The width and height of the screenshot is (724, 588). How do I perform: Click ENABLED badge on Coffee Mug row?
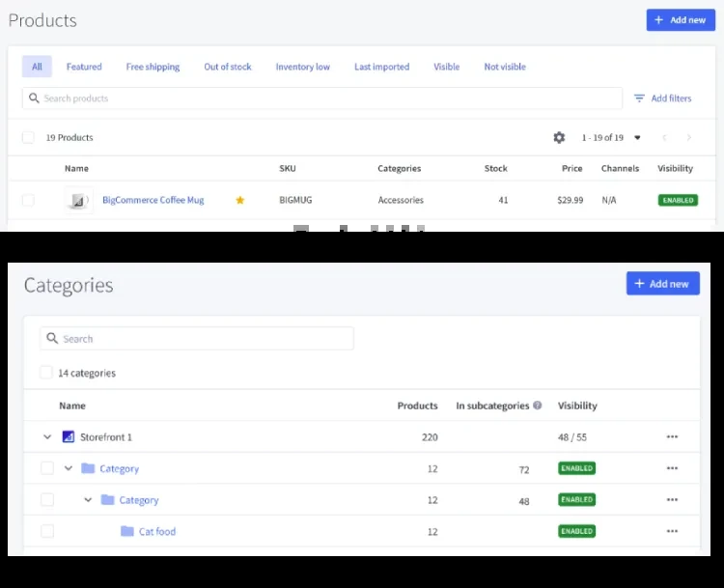coord(678,200)
